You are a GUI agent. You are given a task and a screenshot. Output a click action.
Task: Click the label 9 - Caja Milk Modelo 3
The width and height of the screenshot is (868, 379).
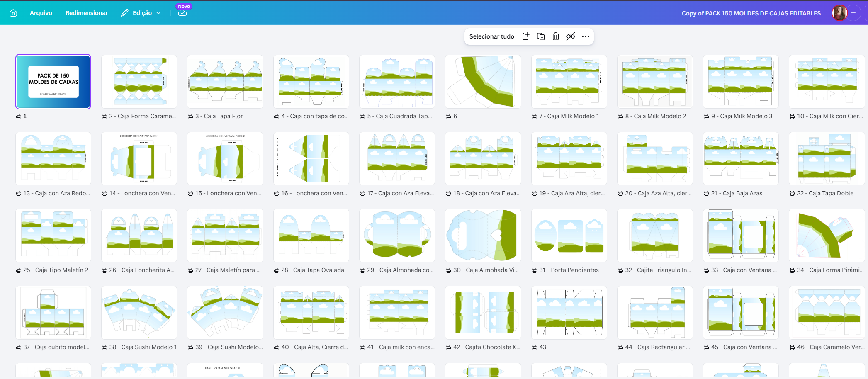click(742, 117)
